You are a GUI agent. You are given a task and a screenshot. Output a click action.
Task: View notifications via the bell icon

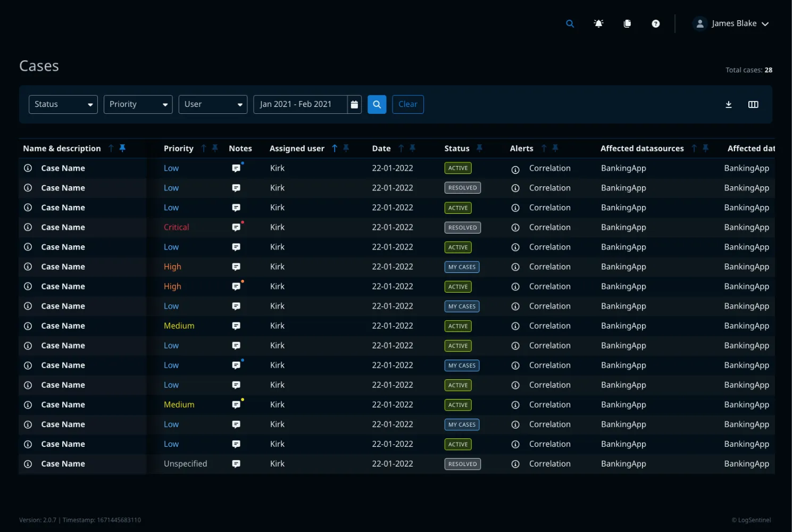(x=598, y=23)
